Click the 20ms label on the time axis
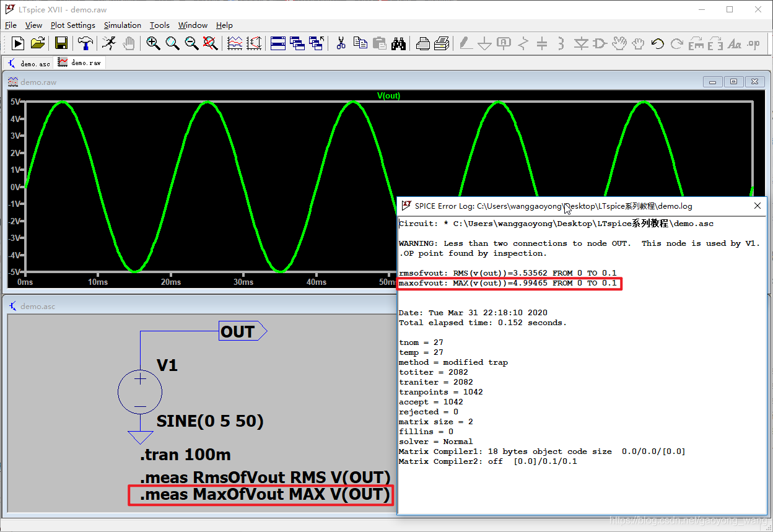The image size is (773, 532). pos(170,282)
